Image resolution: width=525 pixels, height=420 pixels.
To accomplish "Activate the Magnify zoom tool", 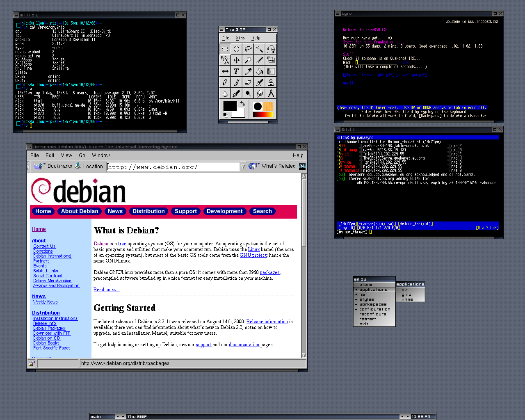I will pyautogui.click(x=248, y=60).
